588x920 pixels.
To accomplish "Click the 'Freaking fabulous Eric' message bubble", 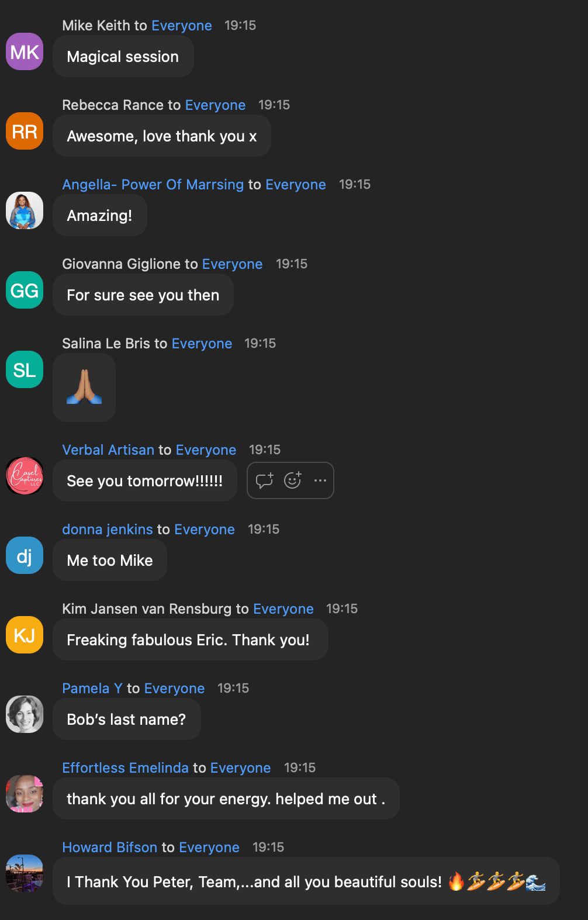I will [191, 640].
